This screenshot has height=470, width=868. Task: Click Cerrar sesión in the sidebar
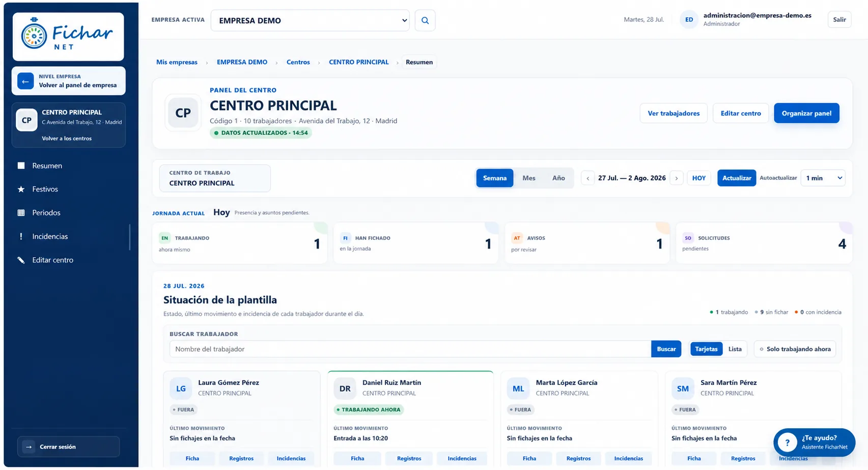point(69,447)
